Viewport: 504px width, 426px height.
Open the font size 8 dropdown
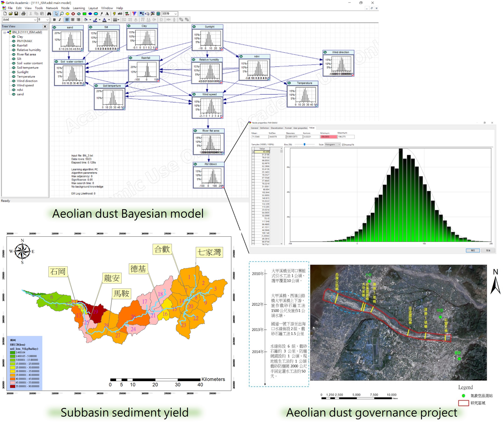tap(47, 20)
